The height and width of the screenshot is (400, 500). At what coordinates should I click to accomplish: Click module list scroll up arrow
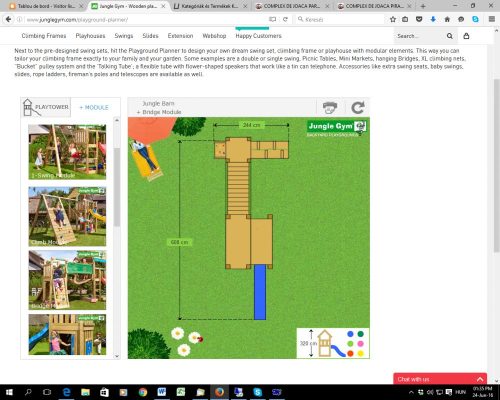click(117, 120)
